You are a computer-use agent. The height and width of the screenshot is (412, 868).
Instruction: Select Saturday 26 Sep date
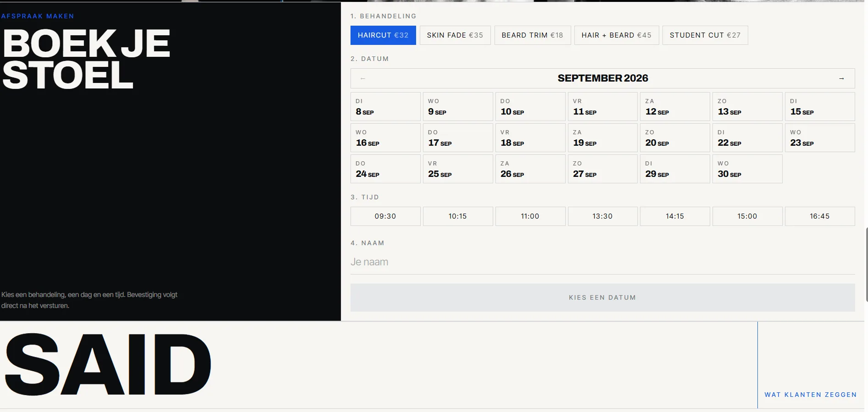[530, 169]
